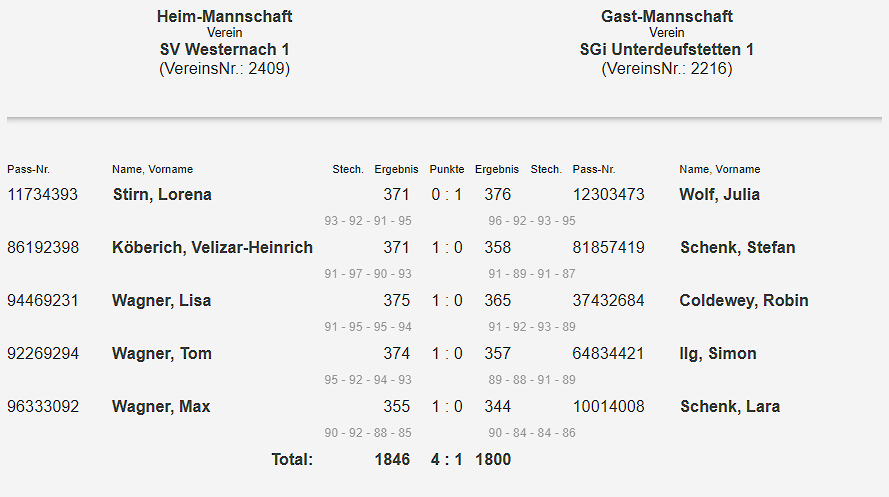Viewport: 889px width, 497px height.
Task: Click the name Ilg, Simon
Action: (717, 354)
